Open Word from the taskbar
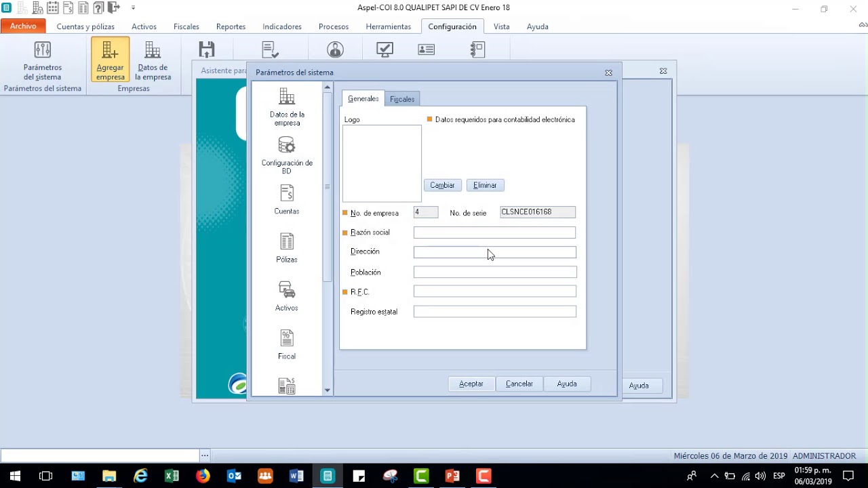 296,476
